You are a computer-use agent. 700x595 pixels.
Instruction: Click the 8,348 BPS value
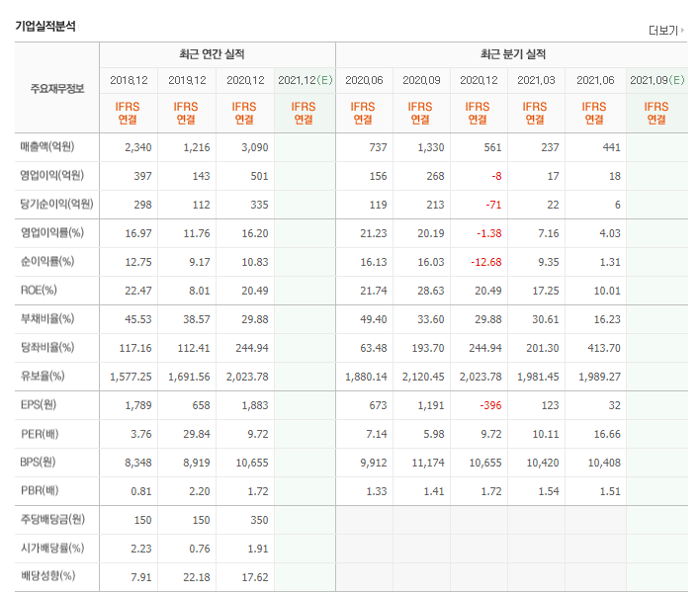tap(138, 463)
